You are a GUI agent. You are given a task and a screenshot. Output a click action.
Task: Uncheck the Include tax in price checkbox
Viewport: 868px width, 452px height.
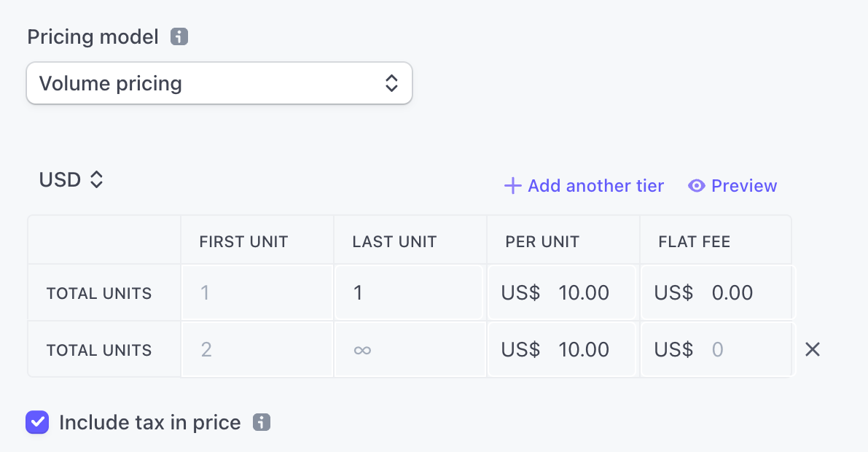tap(37, 422)
